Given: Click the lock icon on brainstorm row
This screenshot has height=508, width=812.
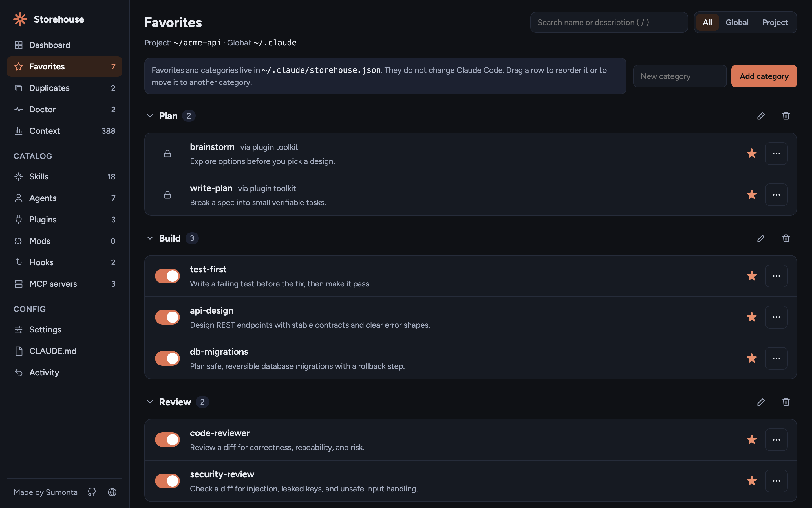Looking at the screenshot, I should coord(167,154).
